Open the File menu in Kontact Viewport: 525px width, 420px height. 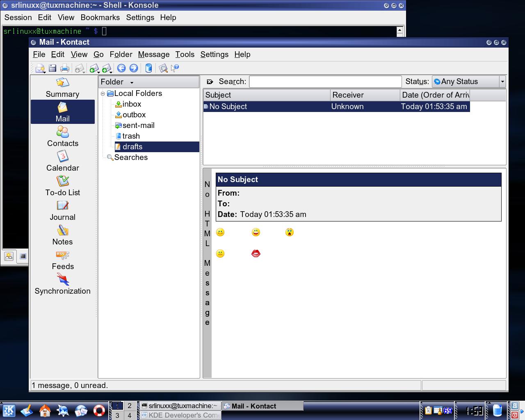coord(39,55)
